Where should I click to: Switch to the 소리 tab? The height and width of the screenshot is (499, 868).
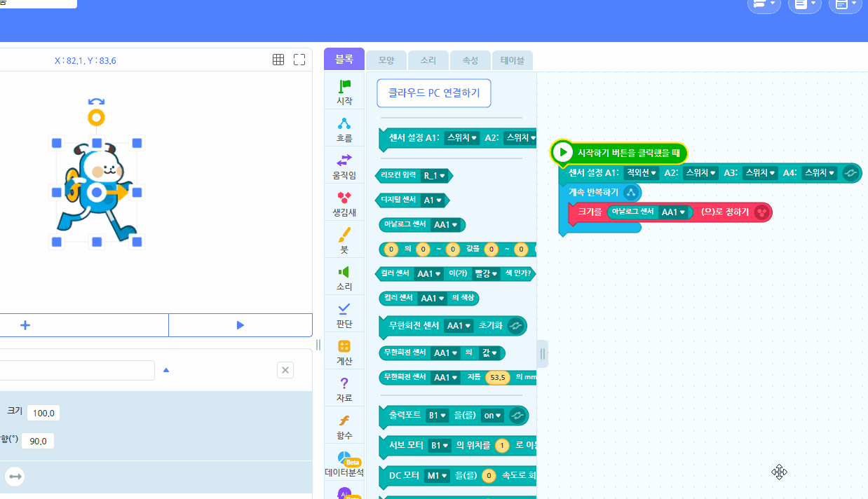(x=428, y=61)
